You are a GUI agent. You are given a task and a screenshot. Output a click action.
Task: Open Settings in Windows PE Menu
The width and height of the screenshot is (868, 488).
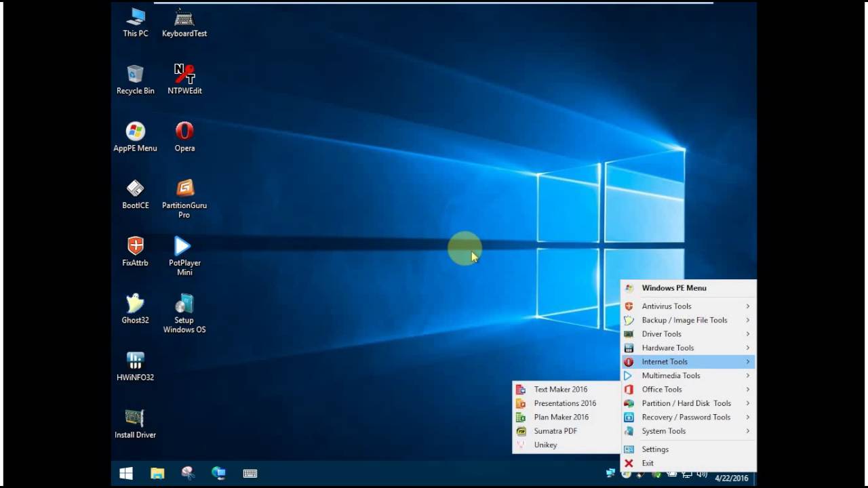point(688,449)
